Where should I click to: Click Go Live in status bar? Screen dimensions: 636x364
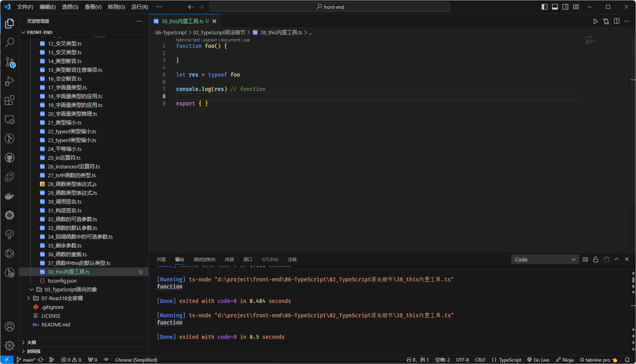(x=538, y=360)
